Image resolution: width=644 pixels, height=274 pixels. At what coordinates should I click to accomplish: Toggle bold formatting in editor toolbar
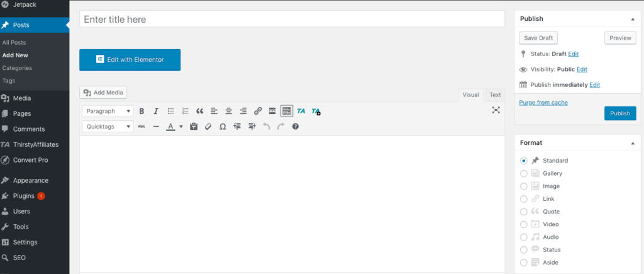[142, 111]
